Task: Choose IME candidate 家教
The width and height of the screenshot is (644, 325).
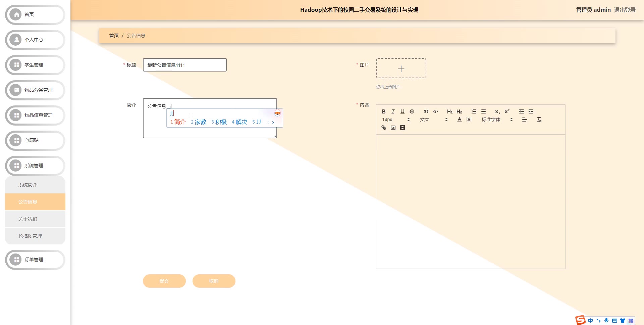Action: tap(199, 122)
